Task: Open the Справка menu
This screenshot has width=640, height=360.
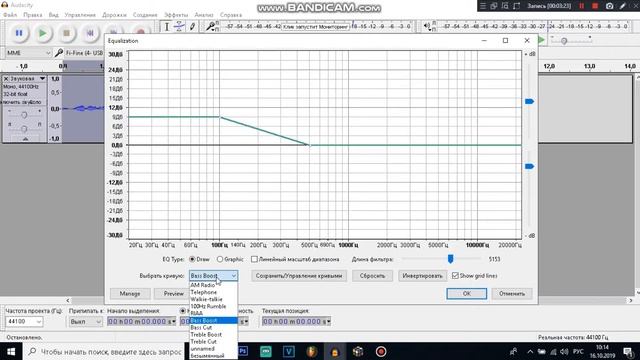Action: [231, 15]
